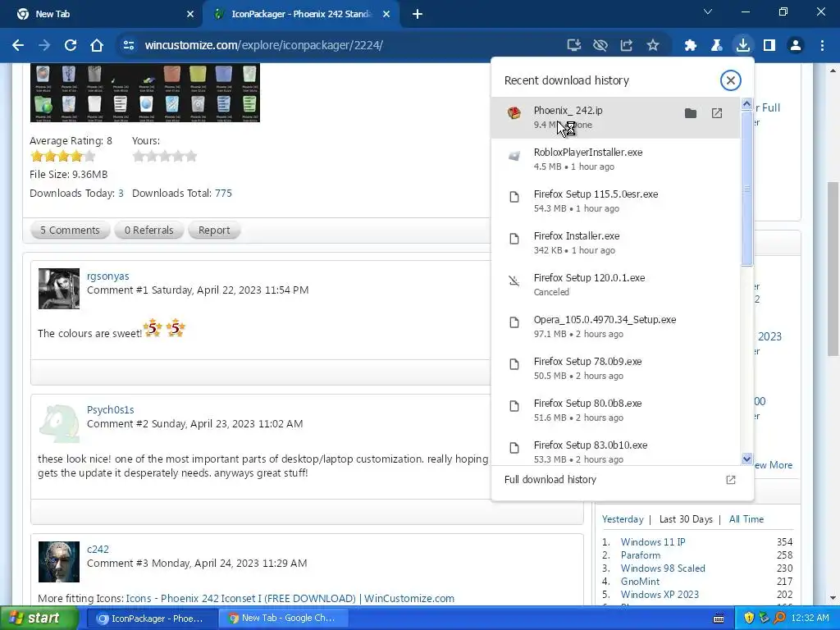Close the Recent download history popup
This screenshot has height=630, width=840.
tap(730, 80)
